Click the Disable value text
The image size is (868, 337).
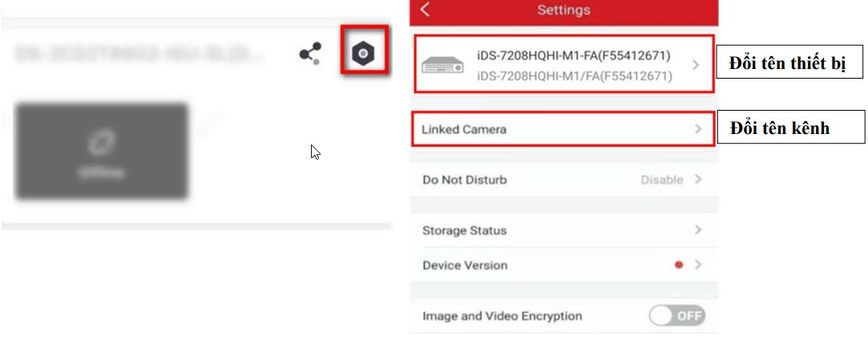[x=661, y=181]
